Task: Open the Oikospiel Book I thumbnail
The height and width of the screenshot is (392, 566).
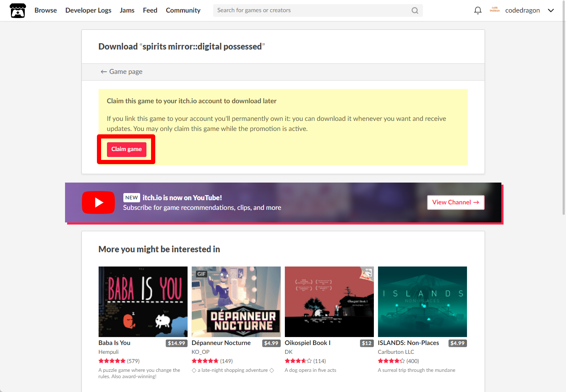Action: [329, 302]
